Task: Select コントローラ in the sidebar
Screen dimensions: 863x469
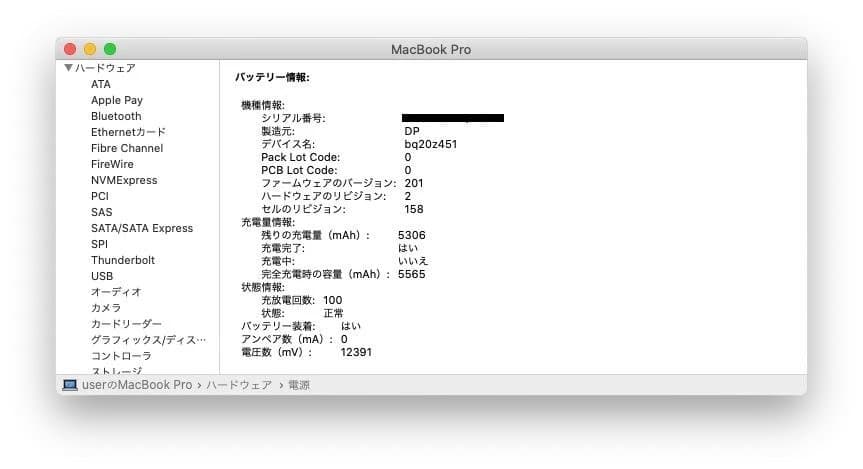Action: [121, 356]
